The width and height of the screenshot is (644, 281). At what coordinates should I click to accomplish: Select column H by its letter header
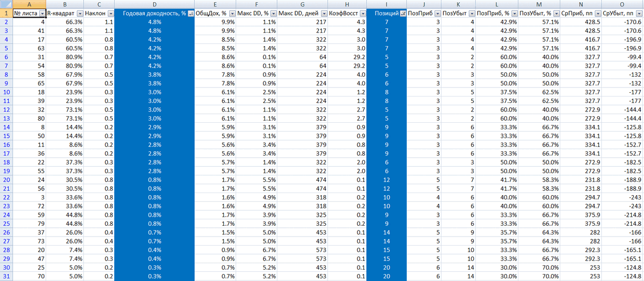point(347,4)
